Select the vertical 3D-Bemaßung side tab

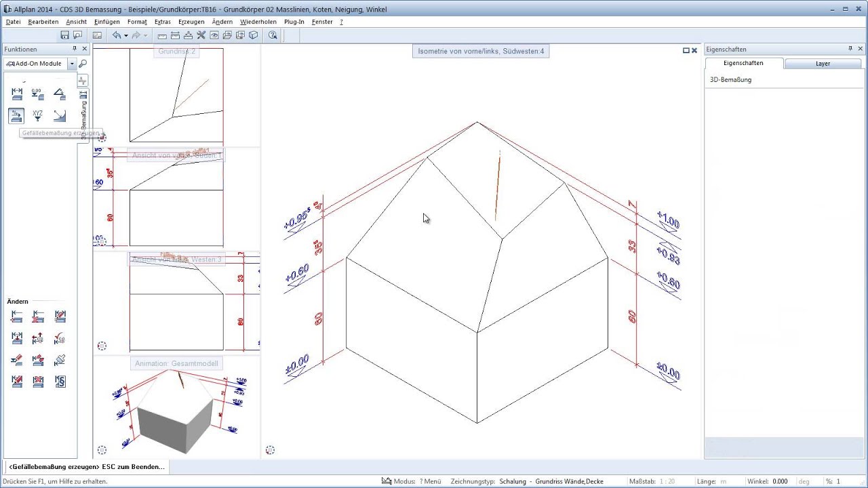click(x=83, y=115)
